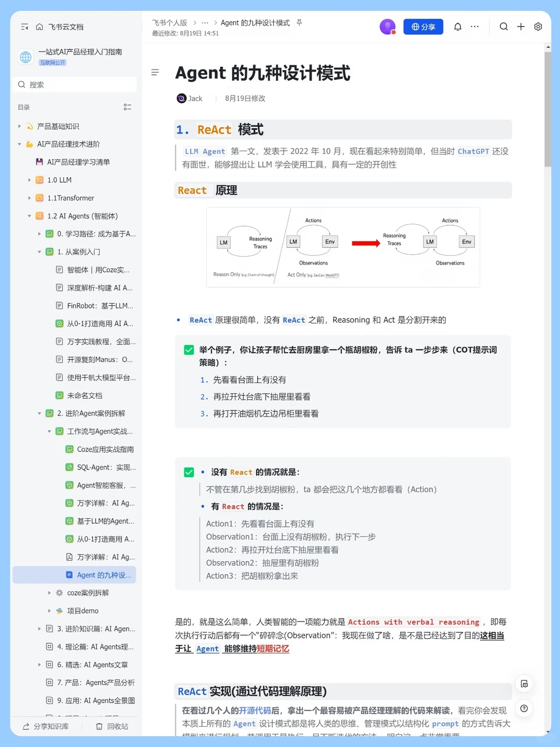Click the globe icon of 一站式AI产品经理入门指南
560x747 pixels.
[x=25, y=57]
